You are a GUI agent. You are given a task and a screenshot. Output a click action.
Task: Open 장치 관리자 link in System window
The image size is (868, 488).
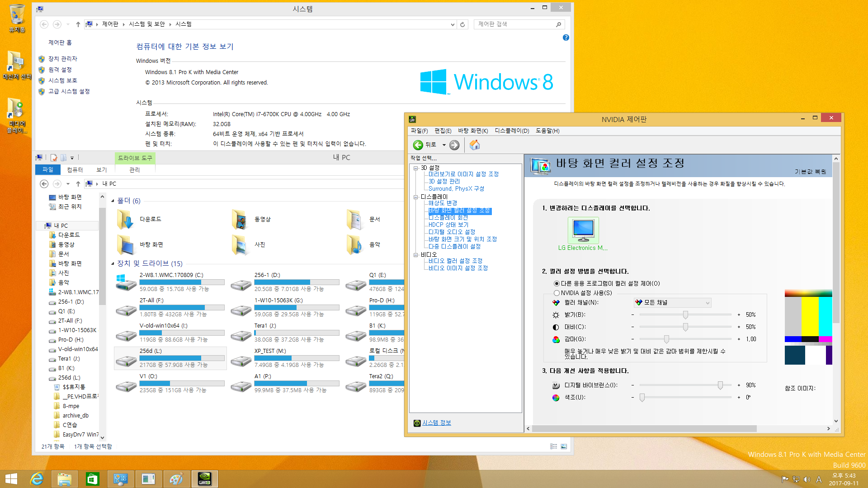(63, 59)
